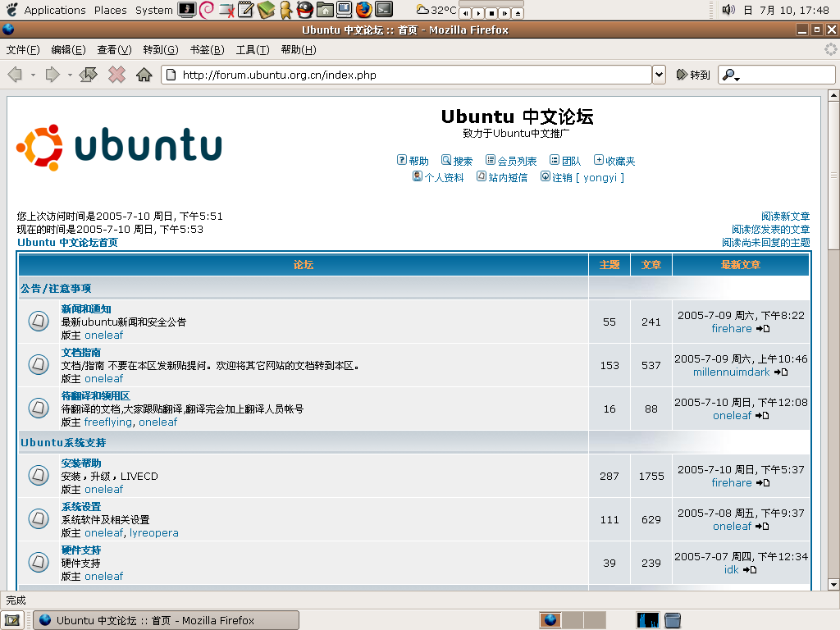Viewport: 840px width, 630px height.
Task: Click the date and time clock
Action: point(786,10)
